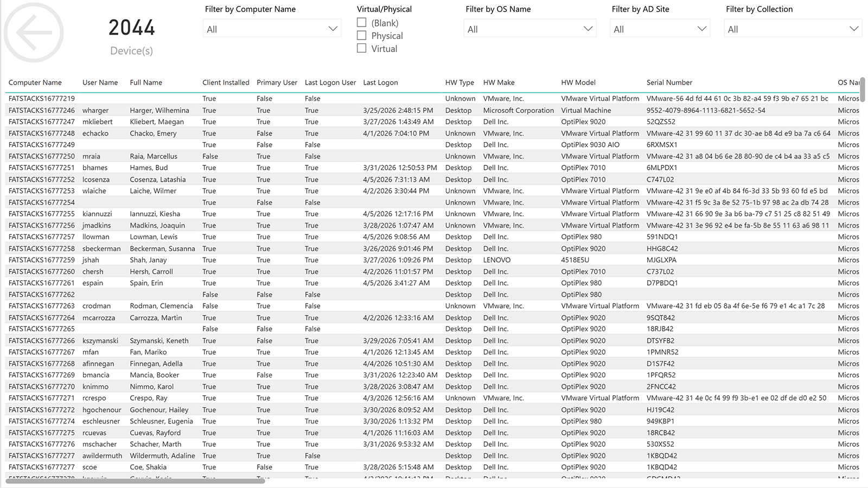Check the Physical checkbox
Screen dimensions: 868x488
click(x=362, y=35)
